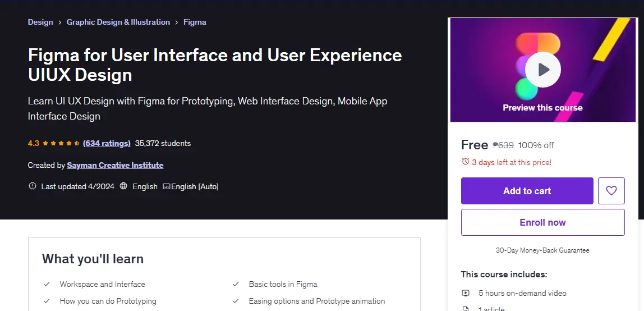The image size is (644, 311).
Task: Click the '4.3' rating score
Action: (33, 143)
